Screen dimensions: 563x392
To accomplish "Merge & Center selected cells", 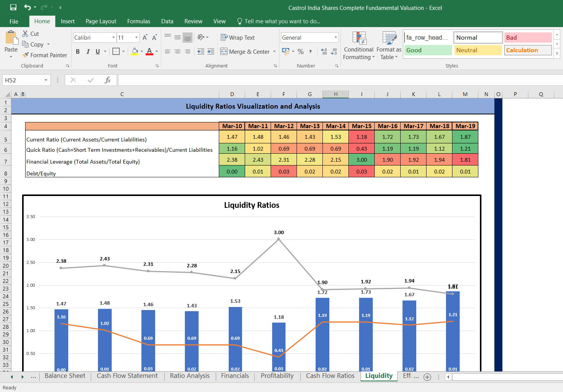I will click(x=245, y=51).
